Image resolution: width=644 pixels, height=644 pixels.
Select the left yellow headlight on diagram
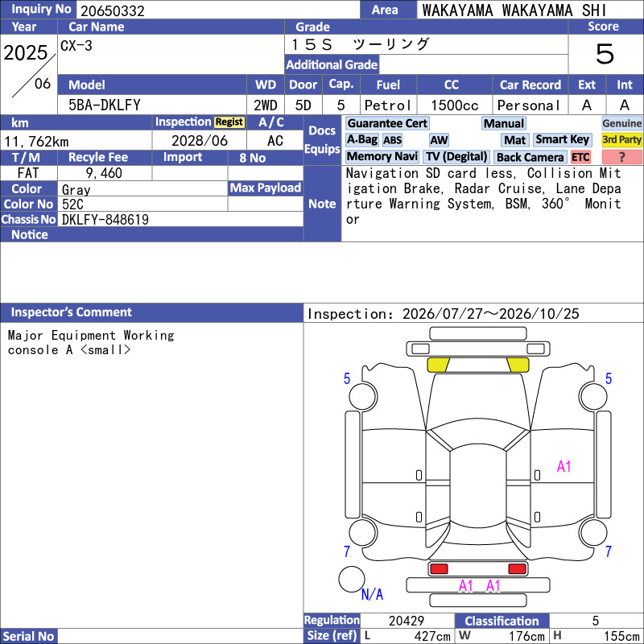(x=438, y=365)
